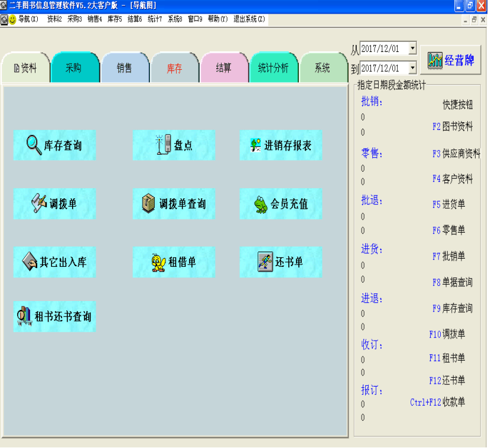Open the 资料2 menu
Image resolution: width=488 pixels, height=448 pixels.
tap(54, 19)
